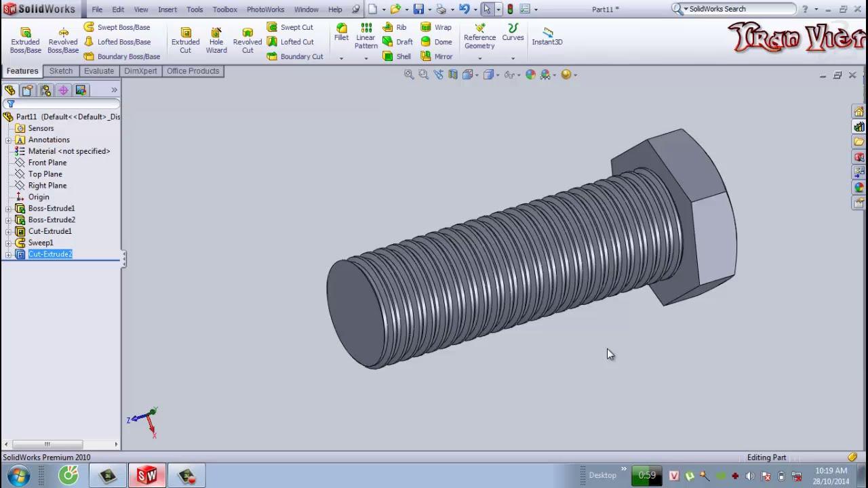Select the Extruded Boss/Base tool
The width and height of the screenshot is (868, 488).
[x=25, y=41]
